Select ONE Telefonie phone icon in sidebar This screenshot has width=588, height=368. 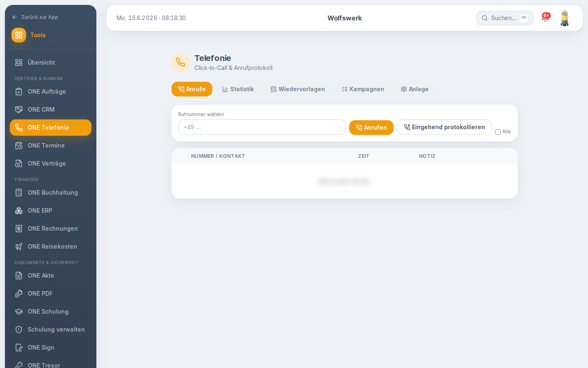19,128
